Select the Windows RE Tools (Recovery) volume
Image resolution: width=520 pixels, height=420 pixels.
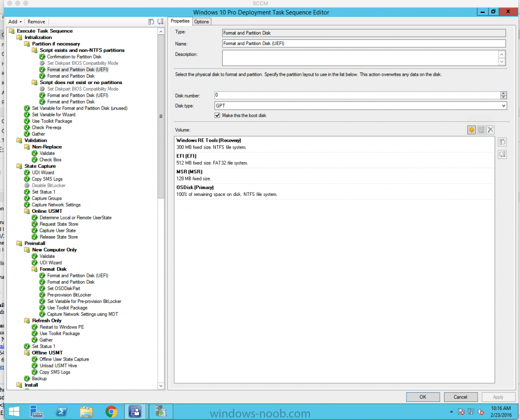(x=335, y=144)
